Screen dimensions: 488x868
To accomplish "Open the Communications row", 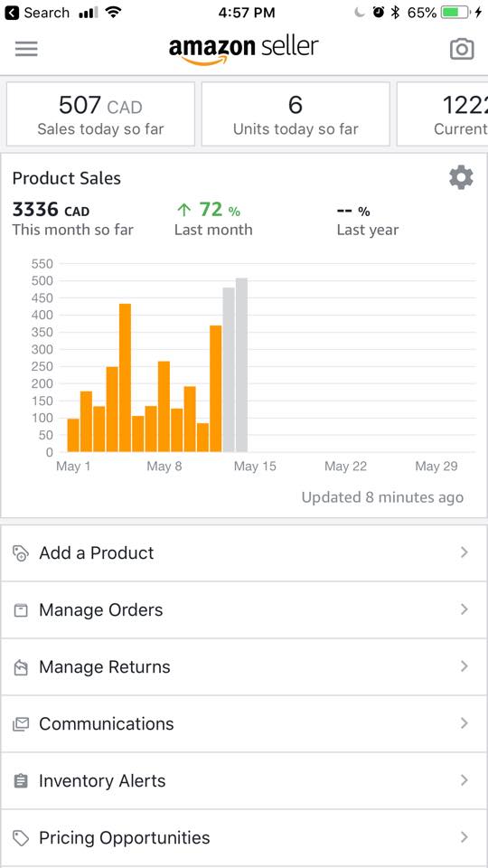I will [244, 724].
